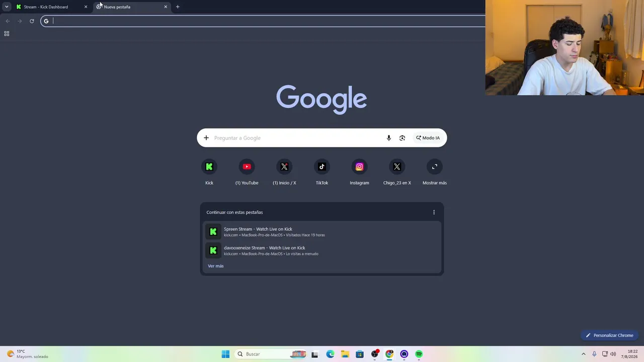Image resolution: width=644 pixels, height=362 pixels.
Task: Click the Buscar taskbar search box
Action: [270, 354]
